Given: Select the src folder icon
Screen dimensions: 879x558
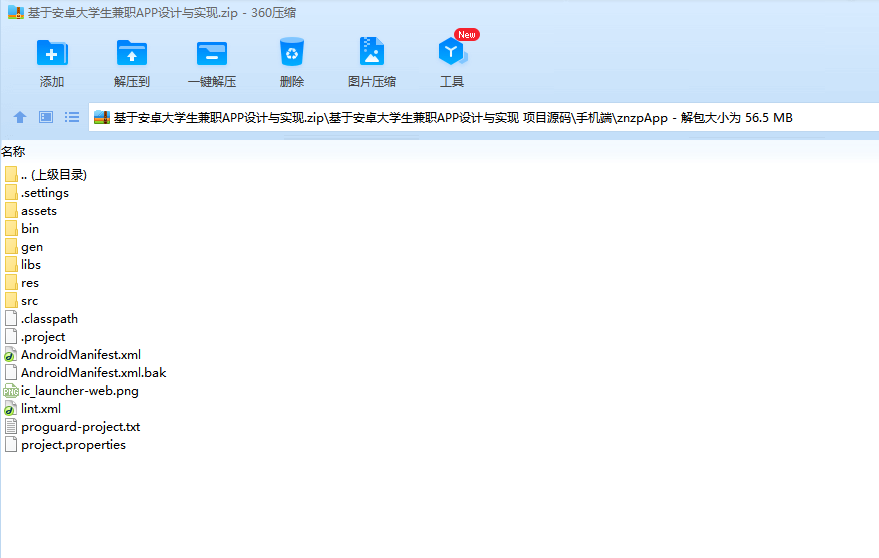Looking at the screenshot, I should pos(11,301).
